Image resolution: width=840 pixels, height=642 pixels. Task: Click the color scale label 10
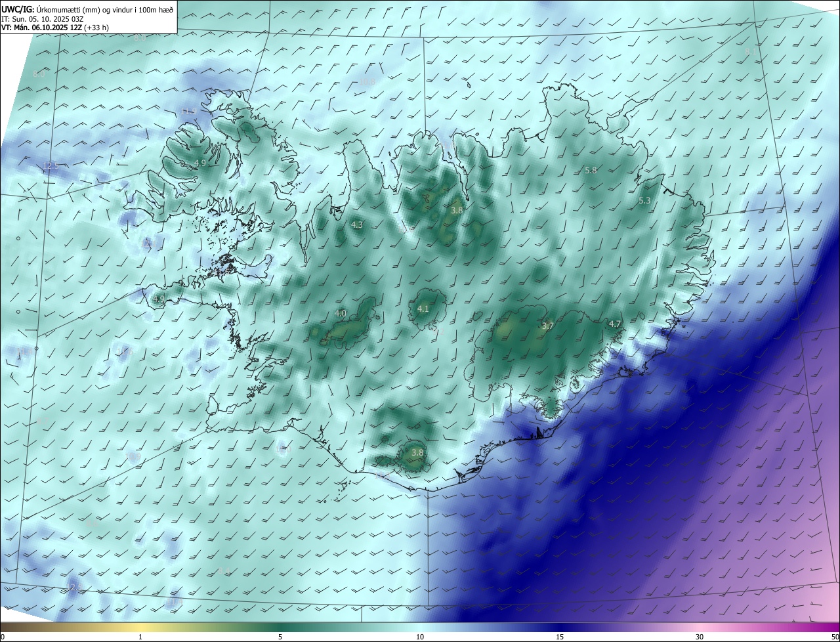420,637
